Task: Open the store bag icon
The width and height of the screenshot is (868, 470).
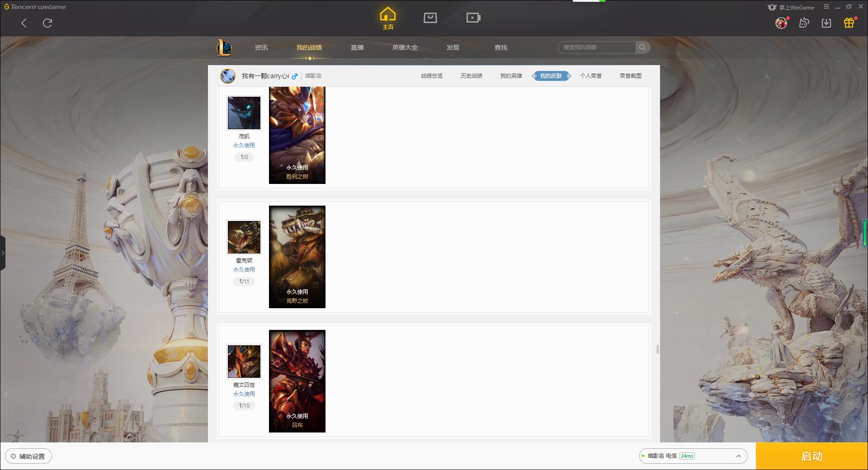Action: coord(430,18)
